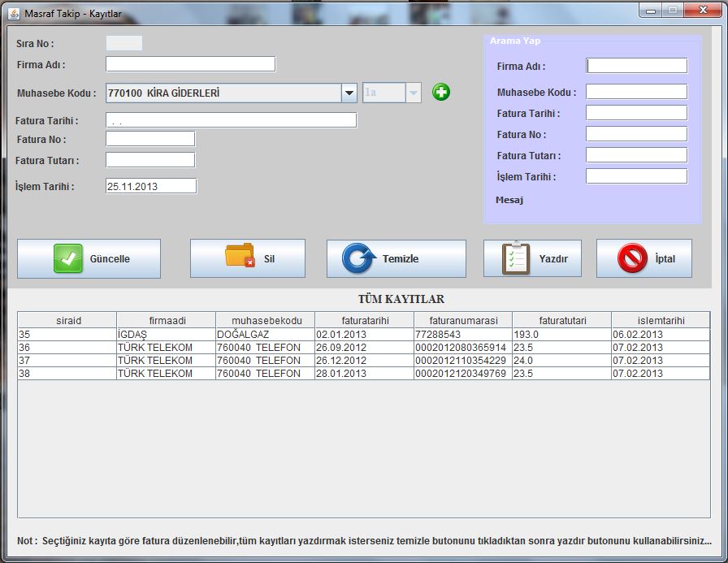Click the Java icon in the title bar
The height and width of the screenshot is (563, 728).
pyautogui.click(x=14, y=14)
